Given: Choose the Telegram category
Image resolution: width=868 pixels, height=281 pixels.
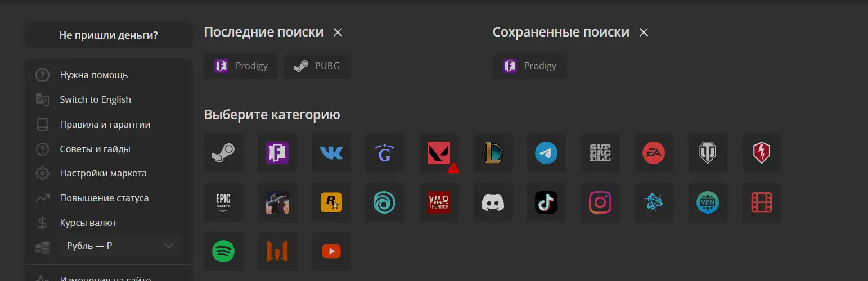Looking at the screenshot, I should [546, 153].
